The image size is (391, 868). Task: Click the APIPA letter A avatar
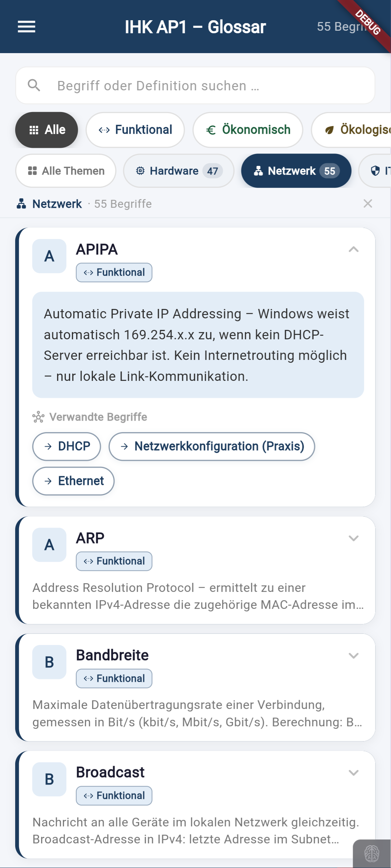point(49,256)
